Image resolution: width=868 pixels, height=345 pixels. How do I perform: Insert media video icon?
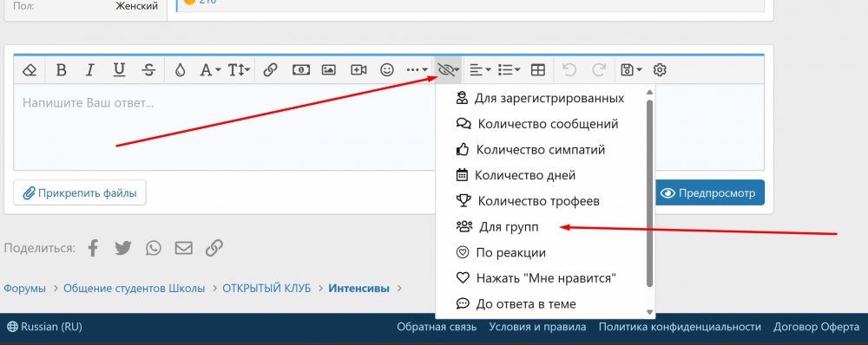coord(358,70)
